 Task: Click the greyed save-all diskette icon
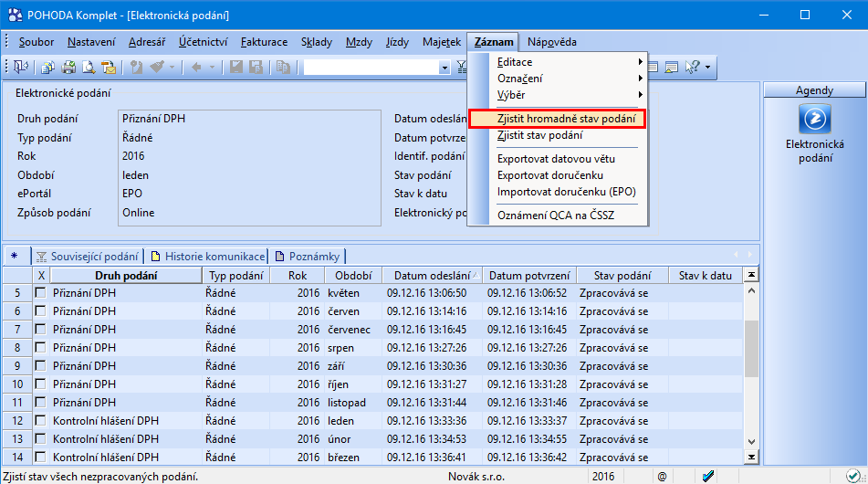pyautogui.click(x=256, y=67)
